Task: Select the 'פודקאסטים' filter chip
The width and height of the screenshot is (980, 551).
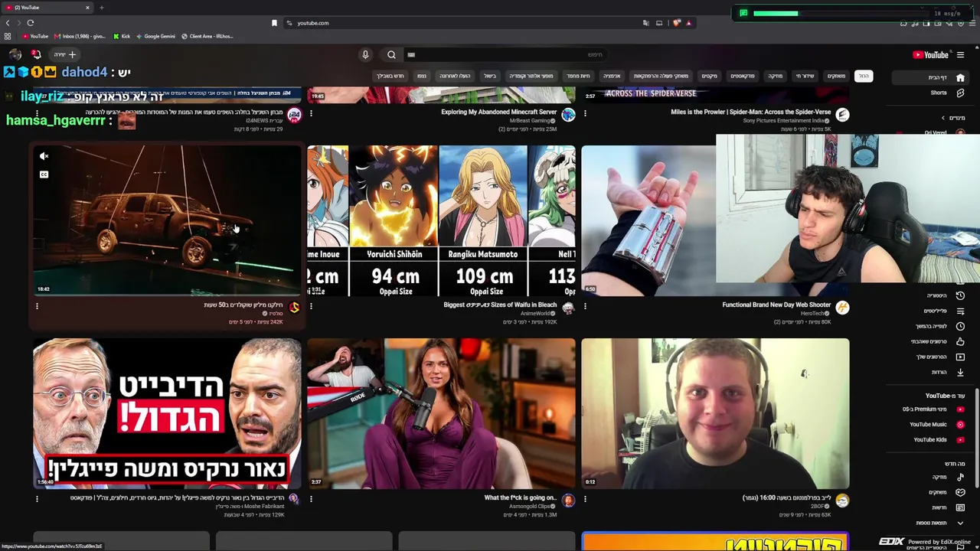Action: tap(743, 76)
